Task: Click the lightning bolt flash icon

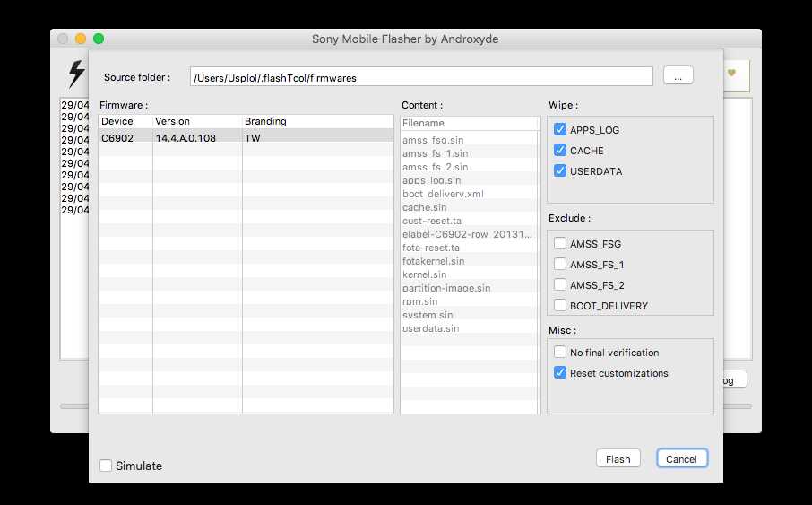Action: click(x=77, y=74)
